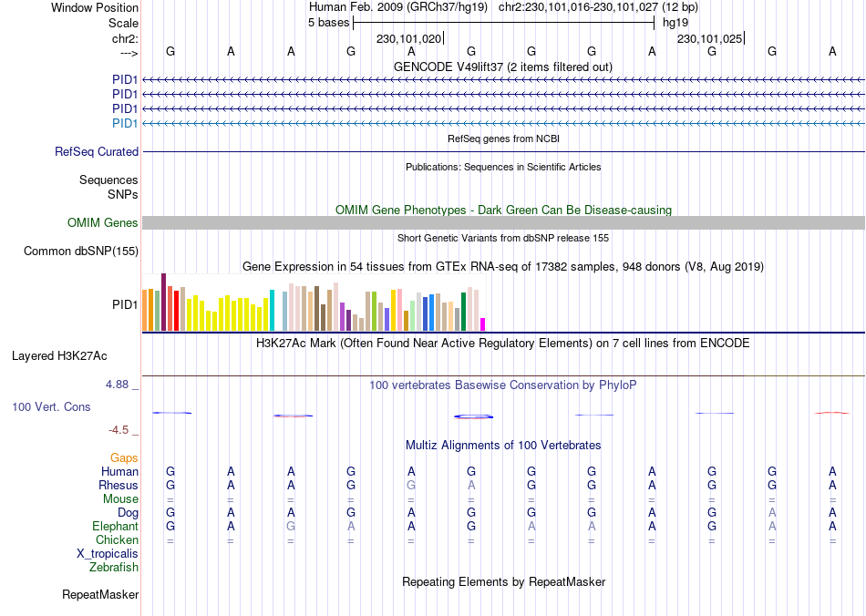Click the RefSeq Curated gene line
Viewport: 866px width, 616px height.
tap(503, 151)
